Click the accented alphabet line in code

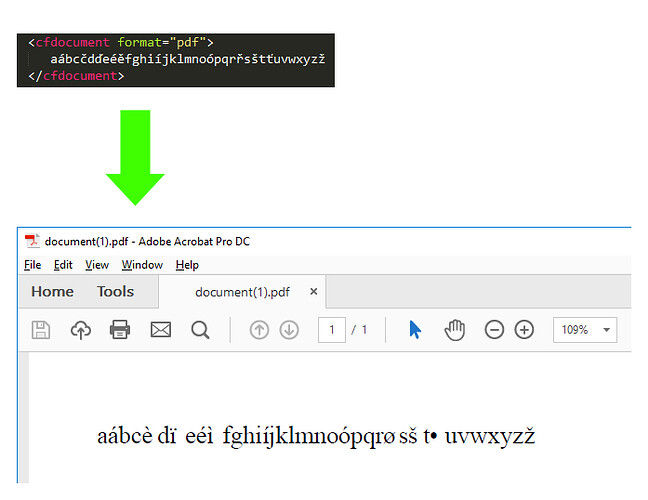coord(188,59)
